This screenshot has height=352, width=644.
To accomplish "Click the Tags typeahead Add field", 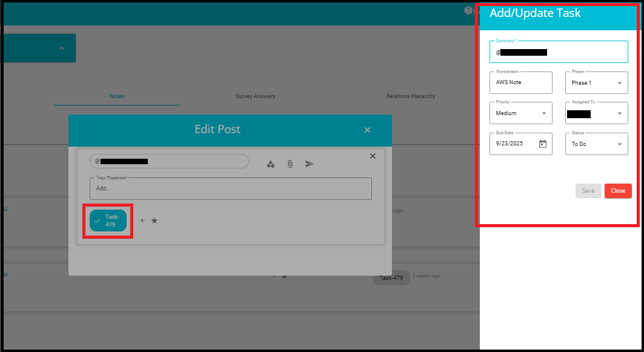I will click(230, 188).
